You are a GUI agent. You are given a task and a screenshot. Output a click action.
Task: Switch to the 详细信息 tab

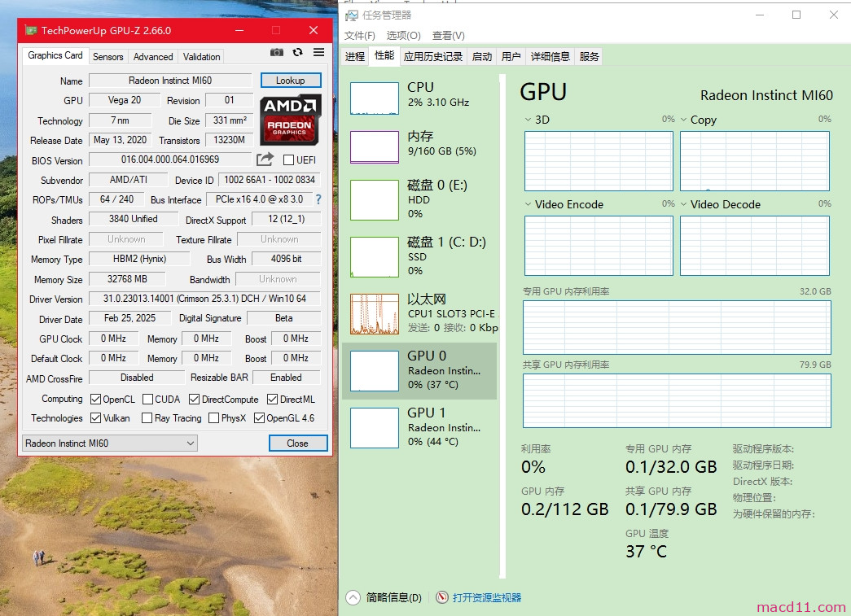[551, 56]
